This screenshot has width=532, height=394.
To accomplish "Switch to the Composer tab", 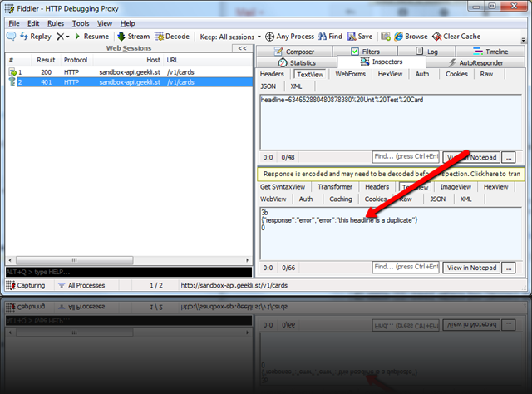I will [293, 52].
